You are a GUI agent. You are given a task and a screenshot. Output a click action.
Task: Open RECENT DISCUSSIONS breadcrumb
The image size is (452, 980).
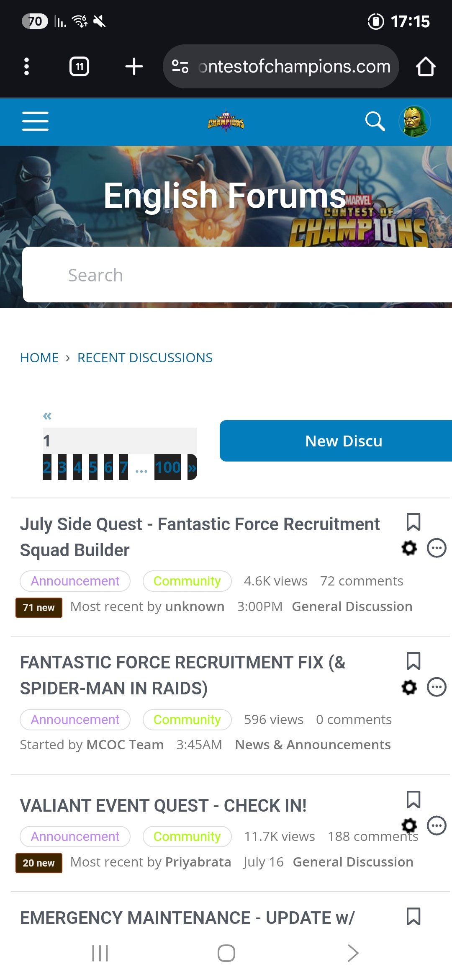[145, 358]
